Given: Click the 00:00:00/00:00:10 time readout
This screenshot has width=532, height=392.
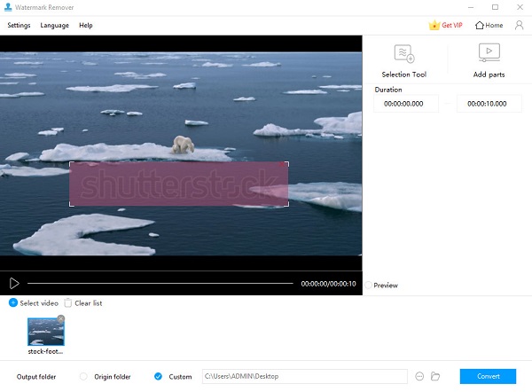Looking at the screenshot, I should point(328,284).
